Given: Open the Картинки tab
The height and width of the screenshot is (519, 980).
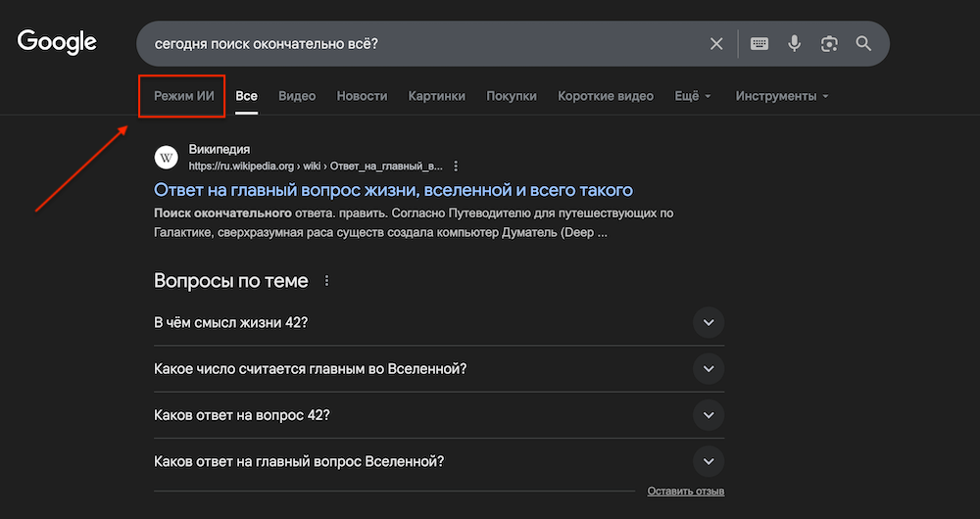Looking at the screenshot, I should (x=437, y=96).
